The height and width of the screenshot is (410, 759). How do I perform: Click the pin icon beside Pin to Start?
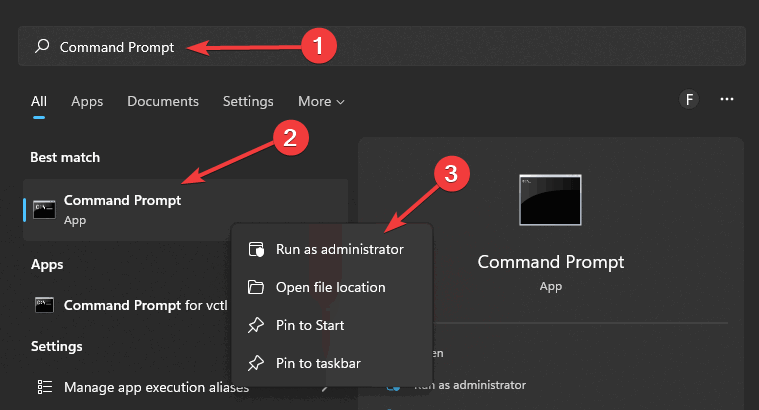tap(256, 325)
